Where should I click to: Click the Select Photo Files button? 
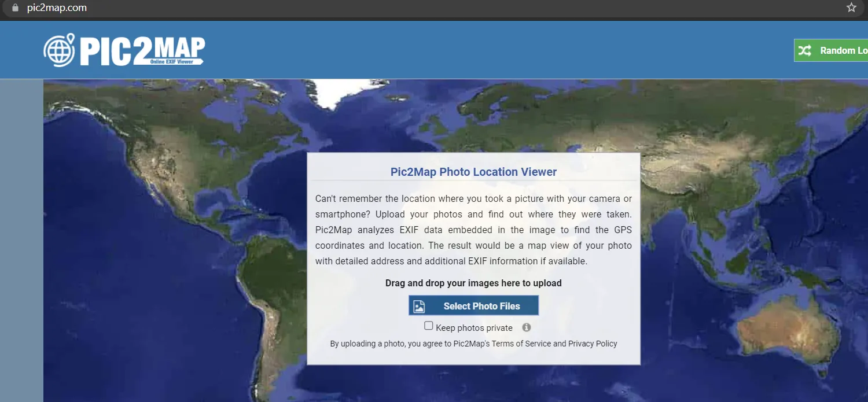pos(473,305)
